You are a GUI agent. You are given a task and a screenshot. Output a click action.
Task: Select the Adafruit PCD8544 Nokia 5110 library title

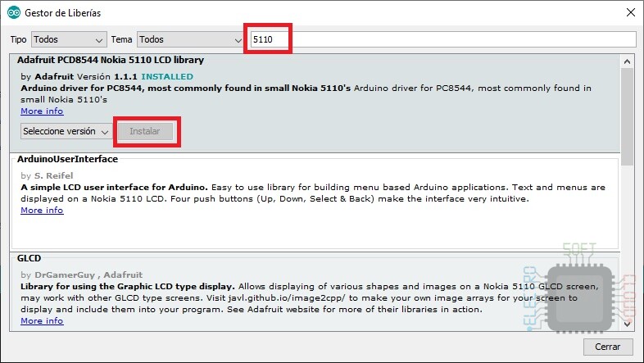(x=111, y=60)
